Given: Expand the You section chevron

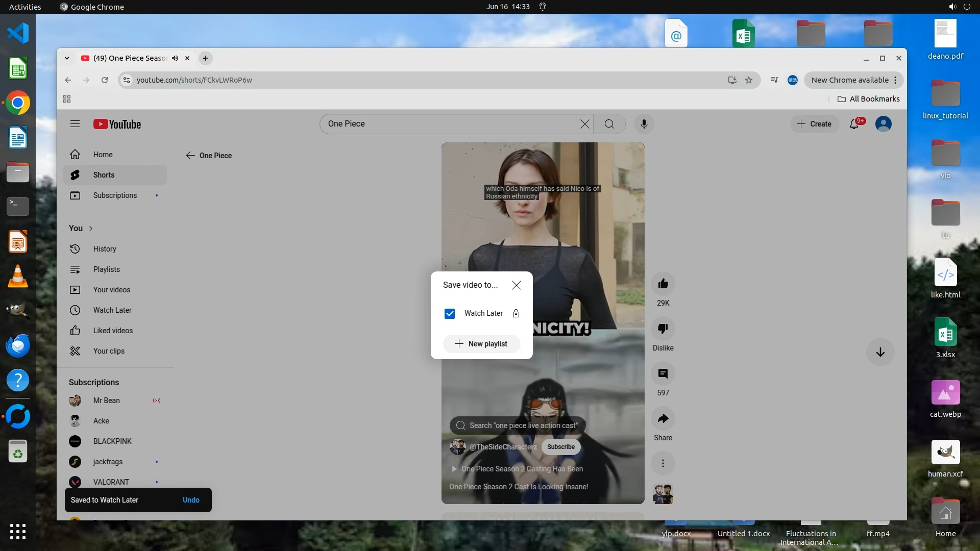Looking at the screenshot, I should (x=91, y=228).
